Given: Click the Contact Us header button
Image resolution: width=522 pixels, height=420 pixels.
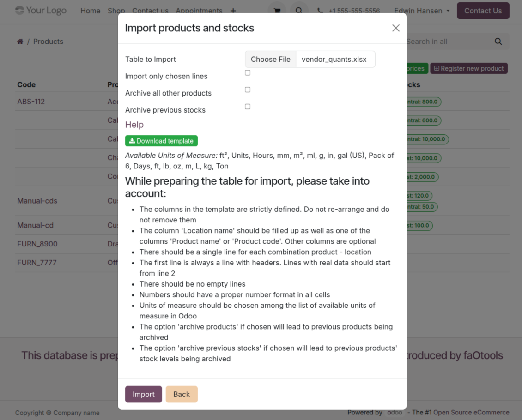Looking at the screenshot, I should tap(483, 11).
